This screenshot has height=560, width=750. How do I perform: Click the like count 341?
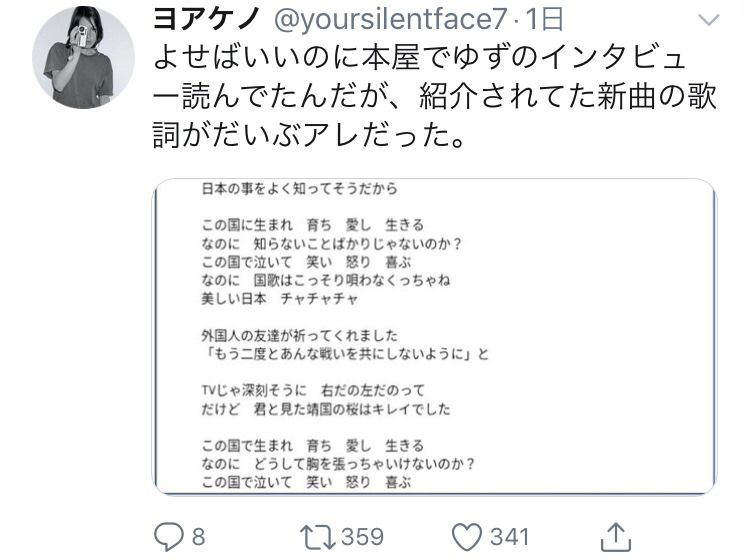[509, 537]
